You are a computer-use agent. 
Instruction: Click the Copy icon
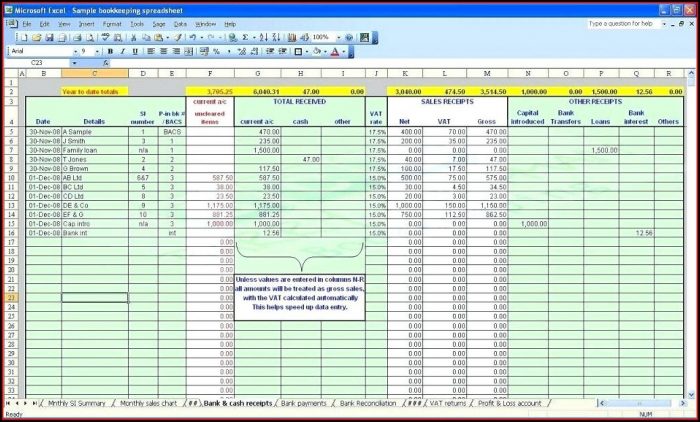tap(146, 38)
